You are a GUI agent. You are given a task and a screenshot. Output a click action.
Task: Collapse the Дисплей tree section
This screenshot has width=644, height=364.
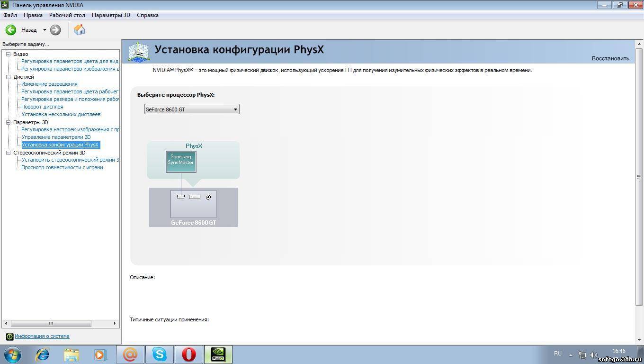pos(9,77)
